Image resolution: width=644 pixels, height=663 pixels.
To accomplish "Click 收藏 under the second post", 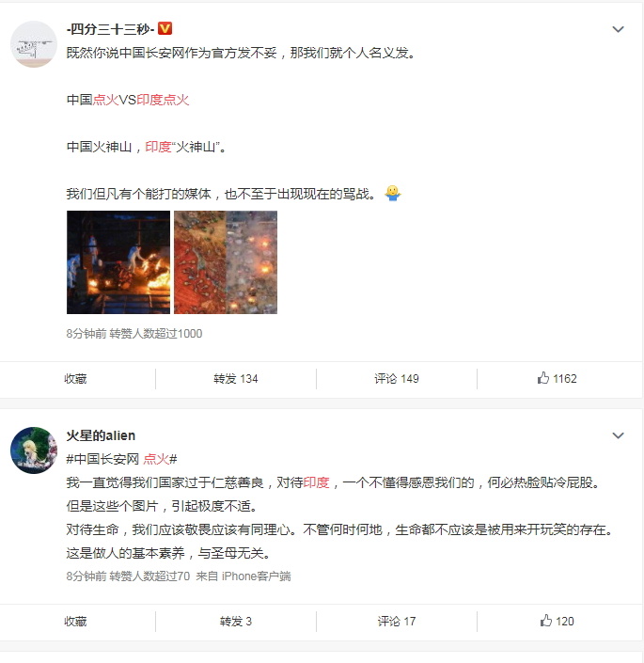I will pyautogui.click(x=75, y=621).
